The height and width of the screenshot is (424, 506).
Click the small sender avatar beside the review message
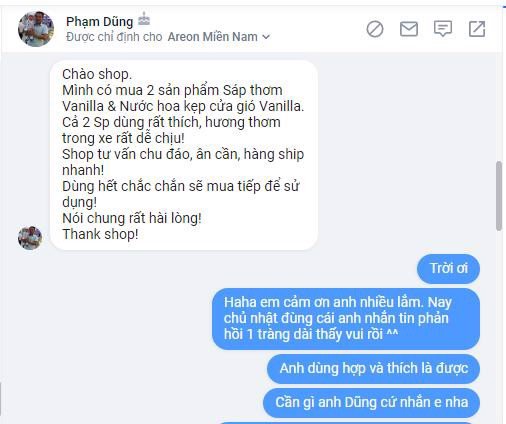tap(30, 238)
